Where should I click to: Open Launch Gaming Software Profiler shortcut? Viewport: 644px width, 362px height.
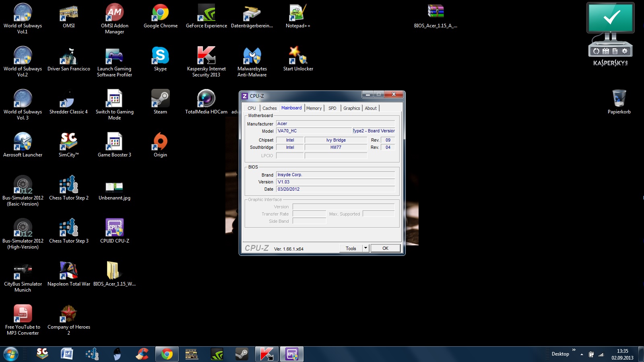(115, 62)
